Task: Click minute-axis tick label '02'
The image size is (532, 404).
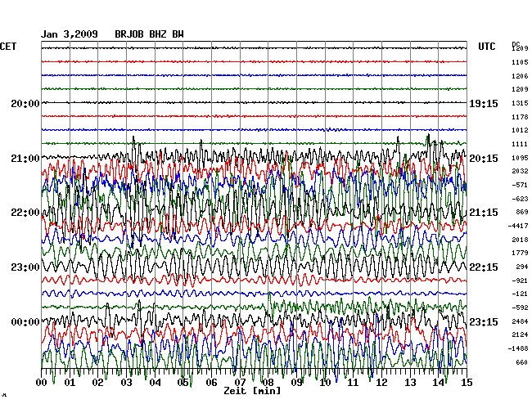Action: click(98, 383)
